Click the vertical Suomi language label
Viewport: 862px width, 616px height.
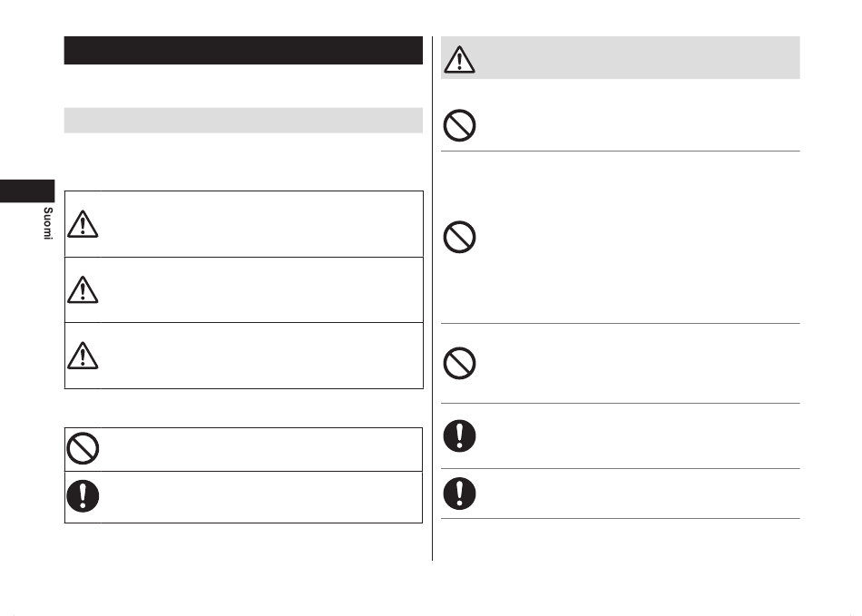(x=48, y=223)
